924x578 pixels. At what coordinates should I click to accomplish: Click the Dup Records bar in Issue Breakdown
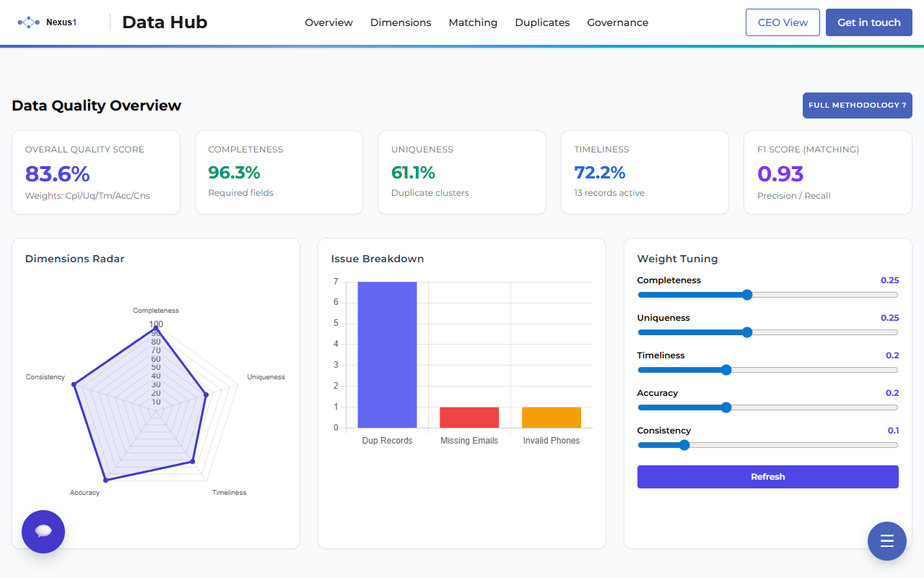coord(387,354)
